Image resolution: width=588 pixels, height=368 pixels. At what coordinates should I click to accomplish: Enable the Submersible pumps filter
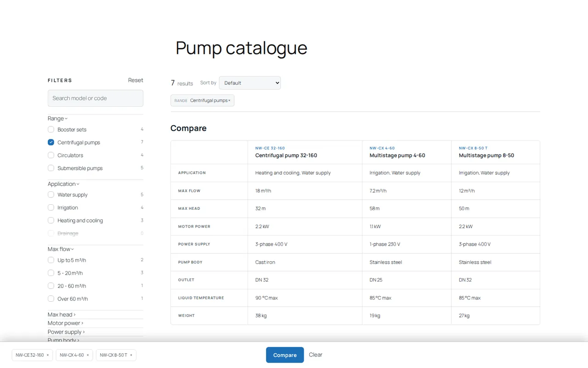pyautogui.click(x=51, y=168)
